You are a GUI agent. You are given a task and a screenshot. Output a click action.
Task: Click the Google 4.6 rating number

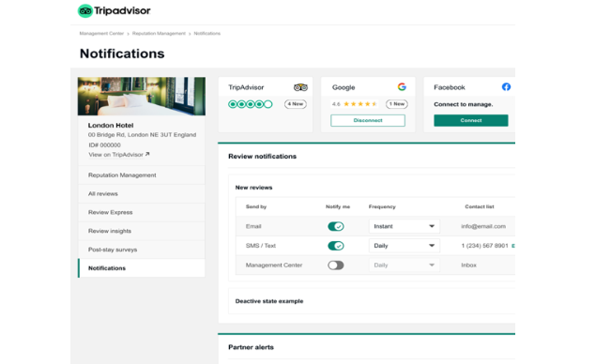coord(336,104)
